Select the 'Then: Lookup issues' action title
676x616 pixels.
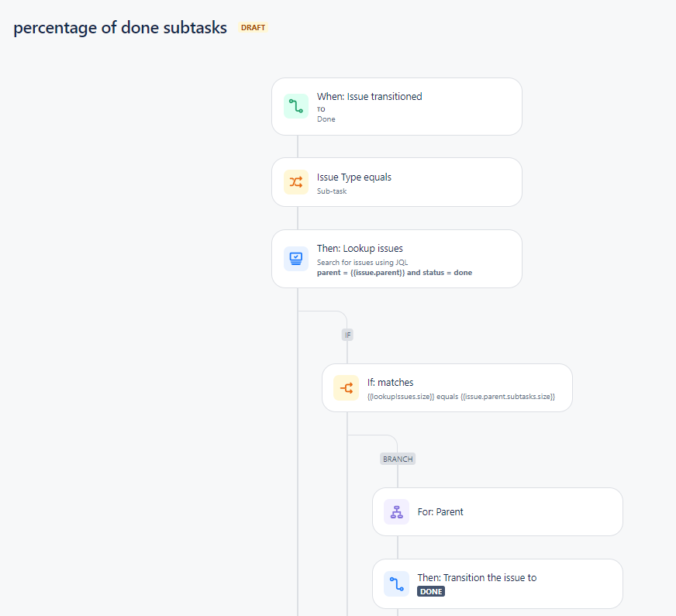pyautogui.click(x=360, y=249)
